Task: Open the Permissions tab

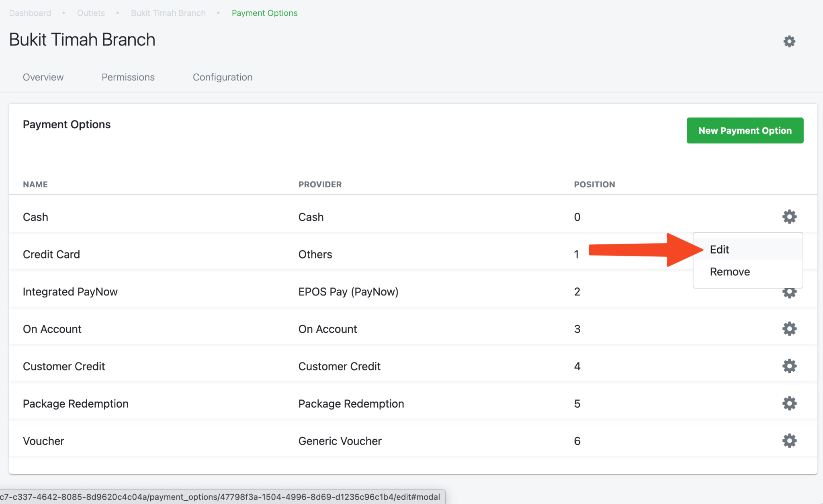Action: click(128, 77)
